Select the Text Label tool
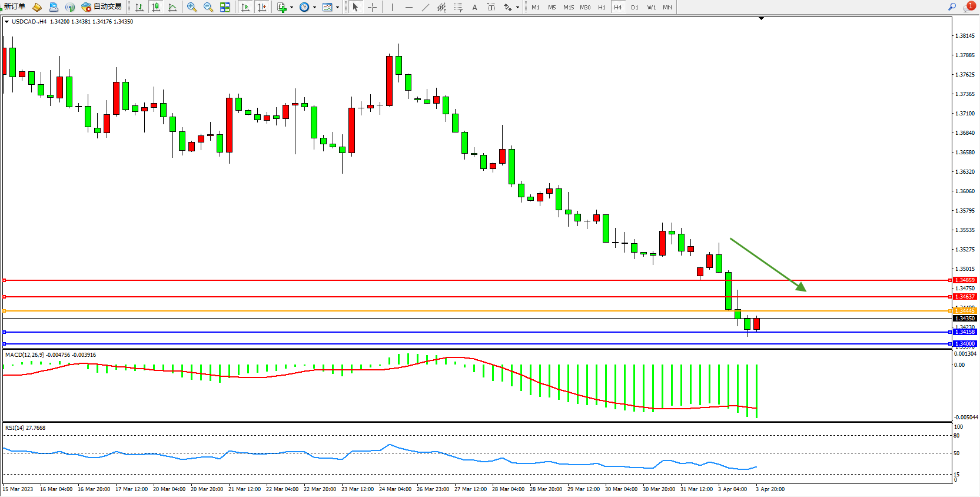Image resolution: width=980 pixels, height=497 pixels. pos(491,7)
